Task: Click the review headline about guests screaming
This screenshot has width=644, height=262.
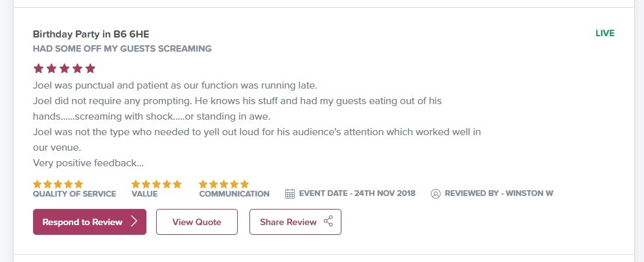Action: point(122,49)
